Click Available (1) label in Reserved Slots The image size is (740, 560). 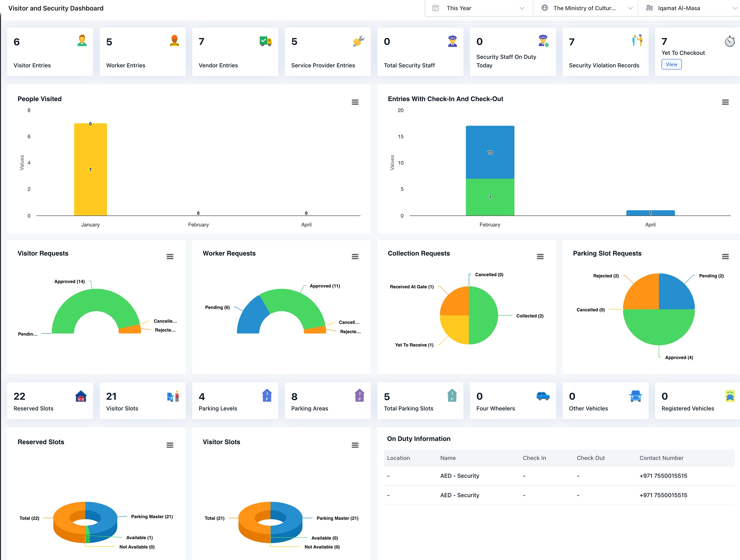(x=139, y=537)
